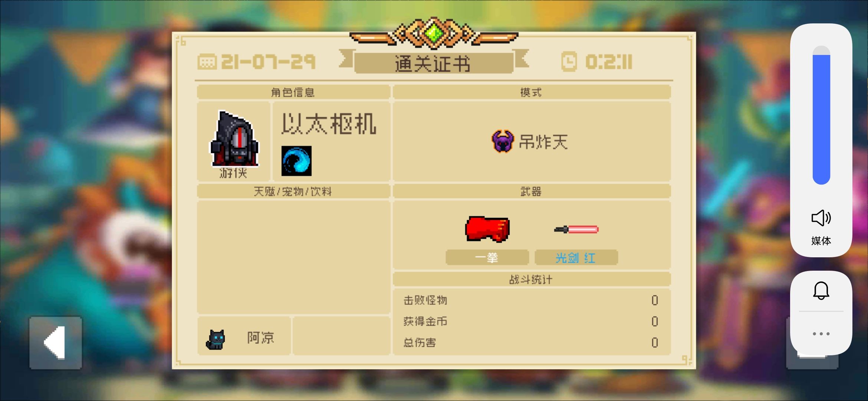Viewport: 868px width, 401px height.
Task: Mute media with the speaker icon
Action: (821, 218)
